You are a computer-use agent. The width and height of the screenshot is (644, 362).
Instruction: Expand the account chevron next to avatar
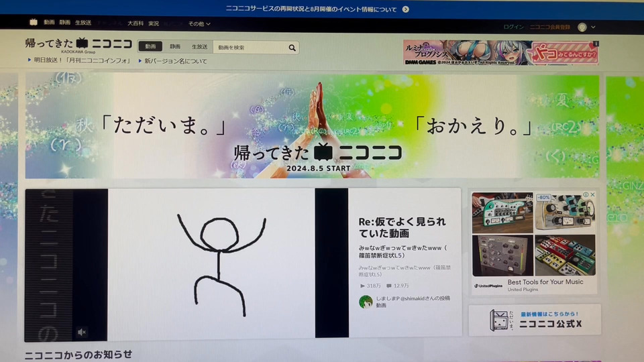pyautogui.click(x=593, y=27)
